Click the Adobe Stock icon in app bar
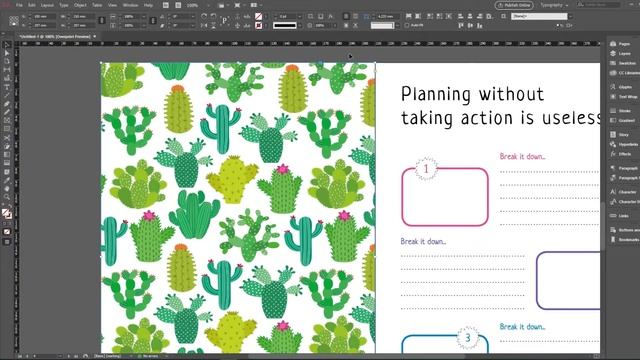The width and height of the screenshot is (640, 360). point(178,5)
